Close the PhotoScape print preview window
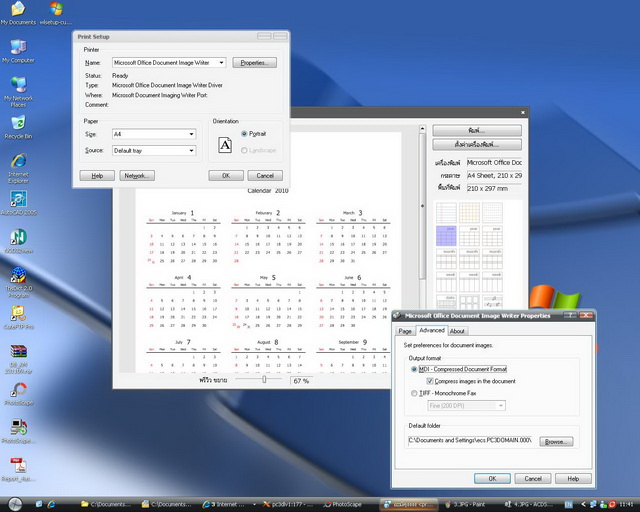640x512 pixels. tap(523, 112)
